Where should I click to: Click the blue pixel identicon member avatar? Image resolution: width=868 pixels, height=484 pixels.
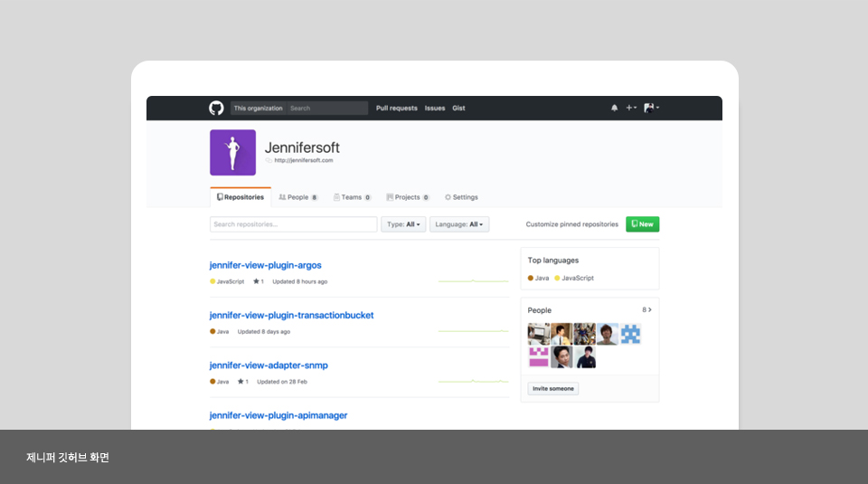click(630, 334)
